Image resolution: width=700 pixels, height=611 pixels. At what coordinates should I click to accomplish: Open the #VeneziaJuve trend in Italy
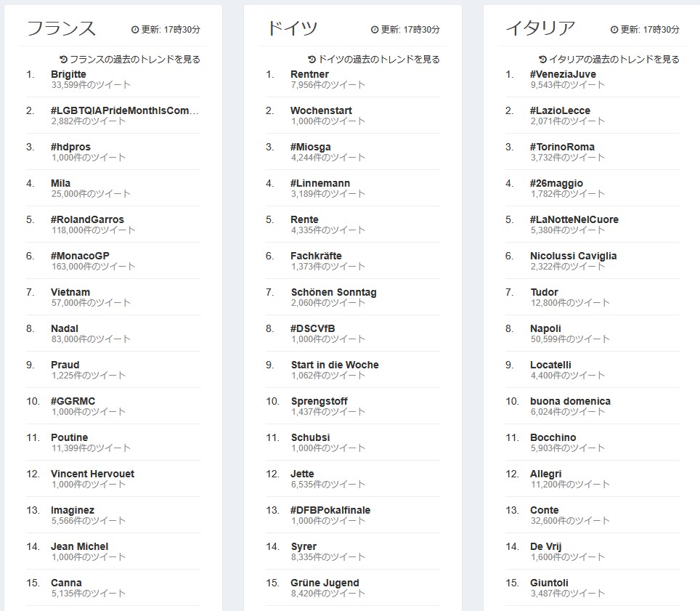coord(563,74)
